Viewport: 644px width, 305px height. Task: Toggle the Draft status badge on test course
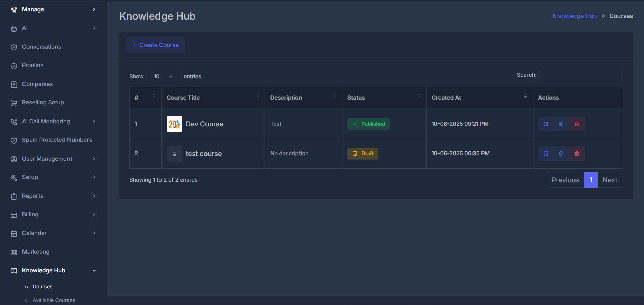[363, 154]
